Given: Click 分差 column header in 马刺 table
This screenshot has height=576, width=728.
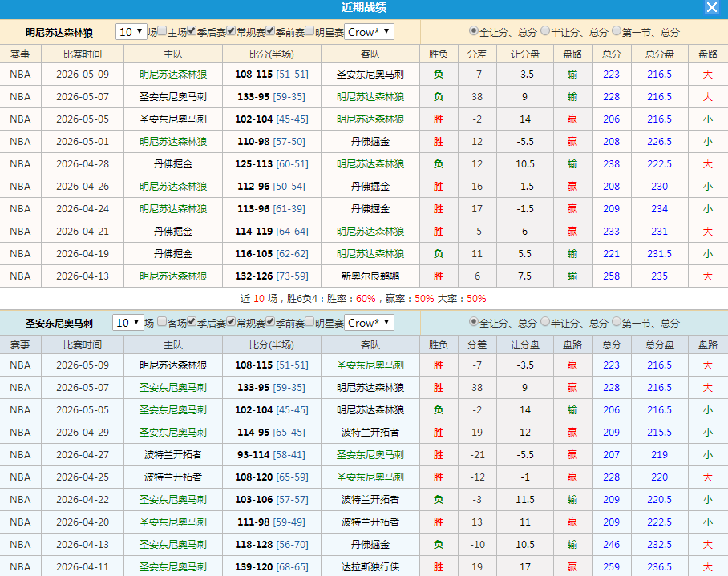Looking at the screenshot, I should [x=477, y=345].
